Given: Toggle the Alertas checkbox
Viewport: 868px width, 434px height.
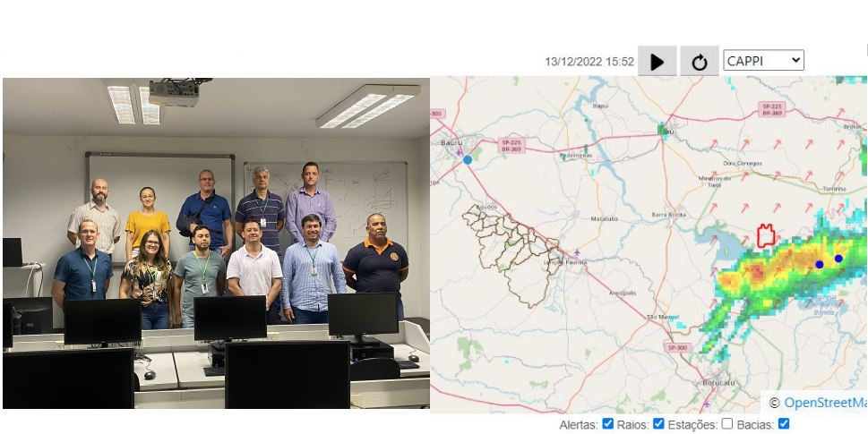Looking at the screenshot, I should (x=608, y=423).
